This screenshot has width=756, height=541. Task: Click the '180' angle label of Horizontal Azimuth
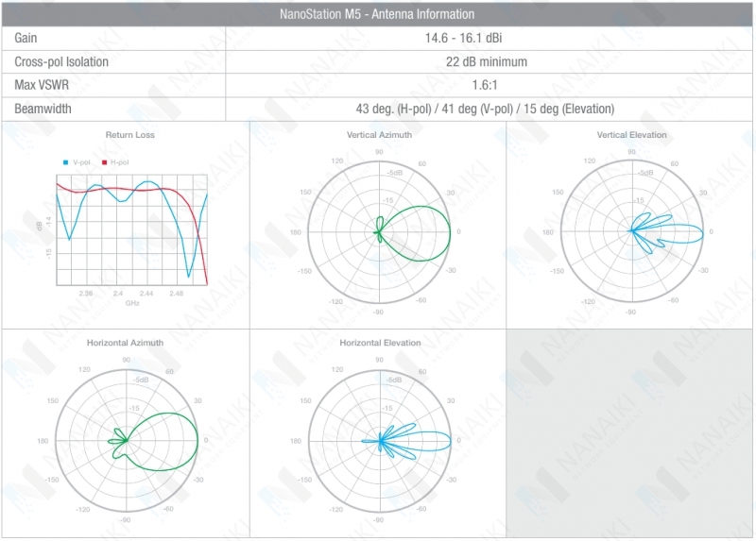tap(43, 441)
